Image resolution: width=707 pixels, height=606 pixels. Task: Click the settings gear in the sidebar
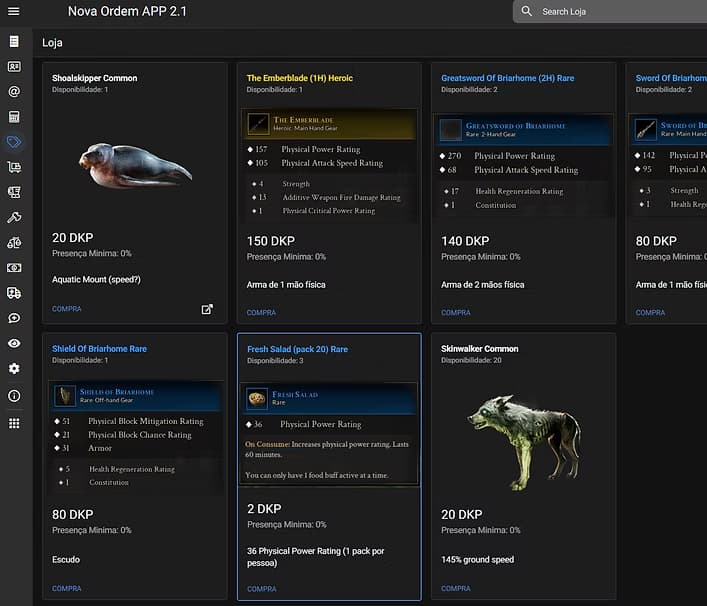point(14,369)
